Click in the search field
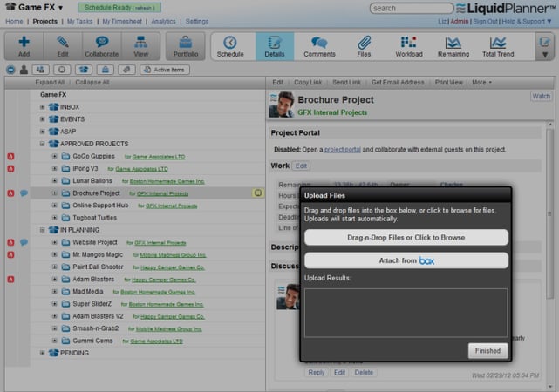 click(x=412, y=8)
